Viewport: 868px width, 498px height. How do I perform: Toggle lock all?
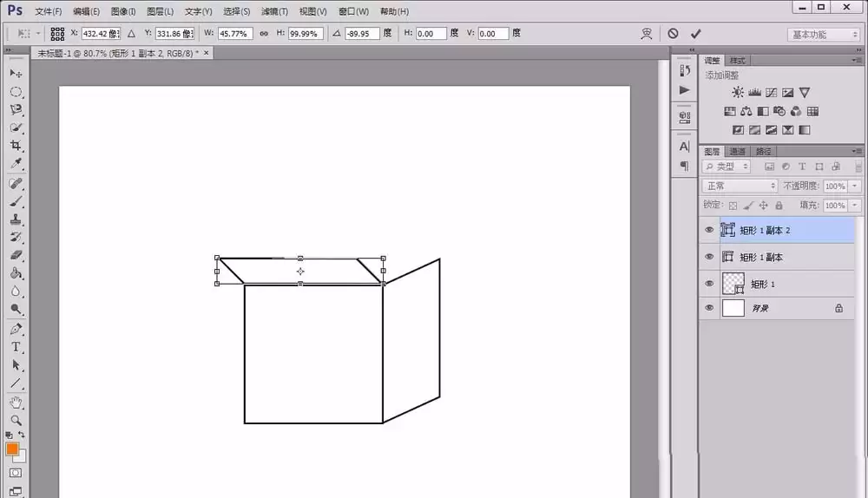779,206
